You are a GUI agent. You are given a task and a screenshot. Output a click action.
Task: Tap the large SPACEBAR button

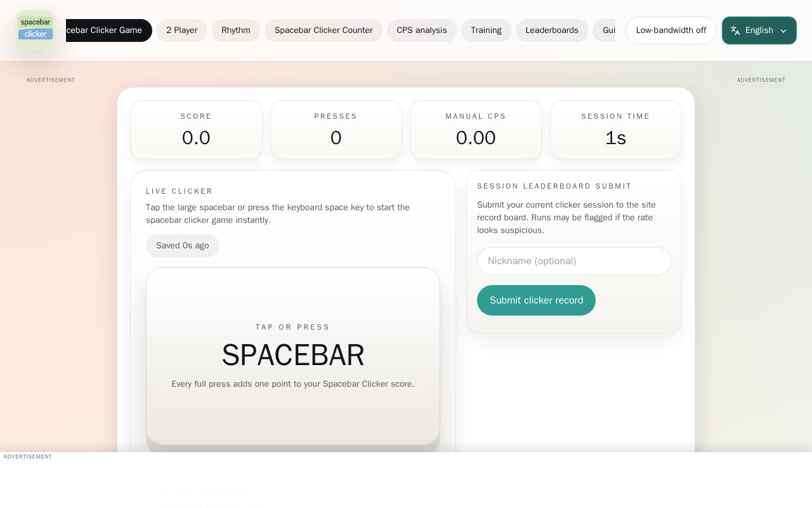293,356
